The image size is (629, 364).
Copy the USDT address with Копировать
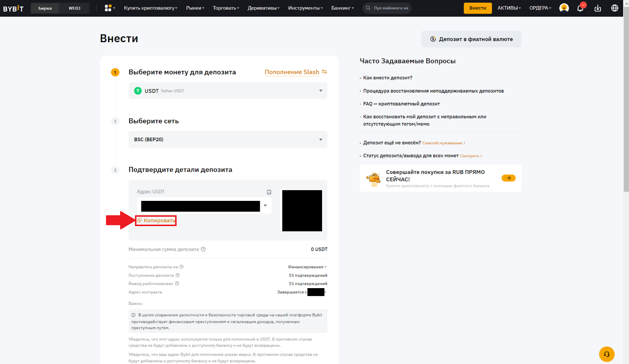[x=156, y=221]
